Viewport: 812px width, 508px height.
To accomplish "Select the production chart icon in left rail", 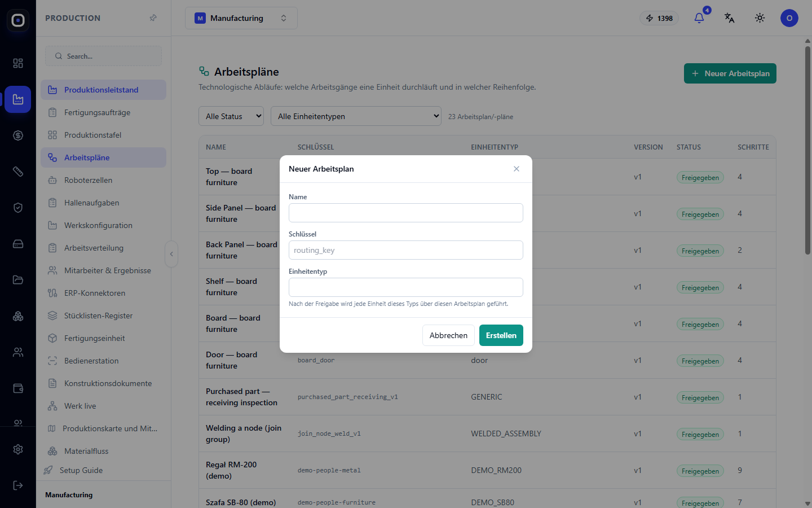I will click(18, 99).
